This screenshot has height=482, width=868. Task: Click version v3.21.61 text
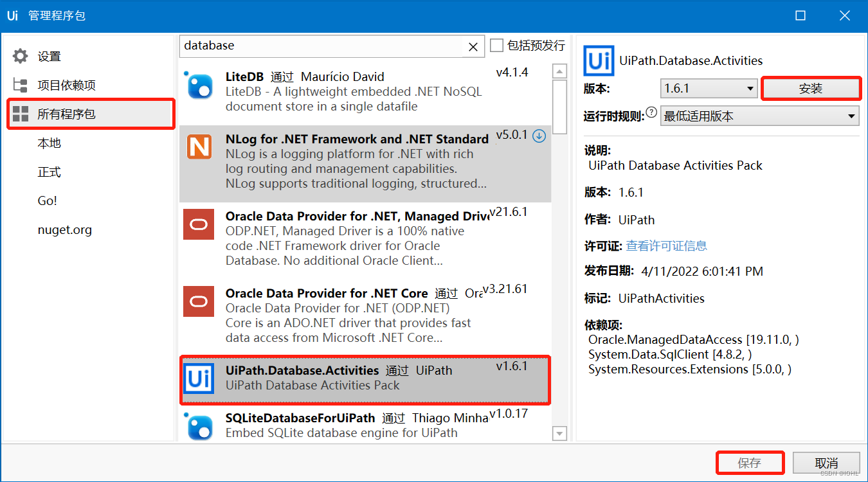[505, 289]
